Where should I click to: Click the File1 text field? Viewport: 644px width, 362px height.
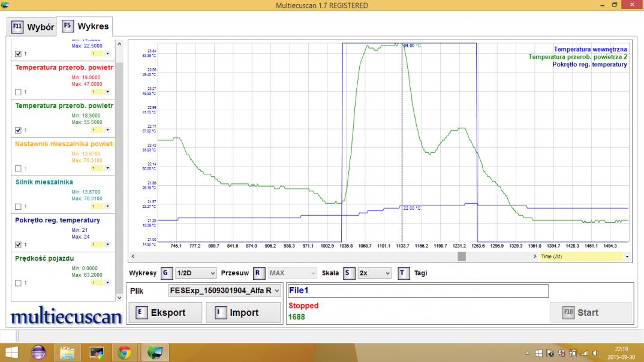[418, 291]
